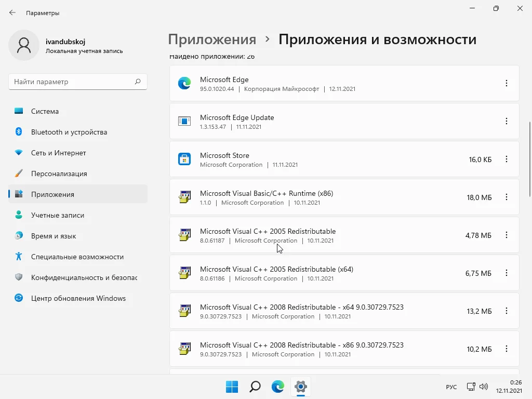Open options for Visual Basic/C++ Runtime (x86)
532x399 pixels.
(x=506, y=197)
